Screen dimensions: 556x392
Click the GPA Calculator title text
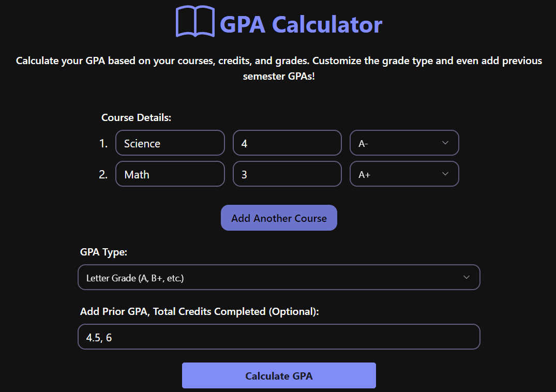pos(301,24)
